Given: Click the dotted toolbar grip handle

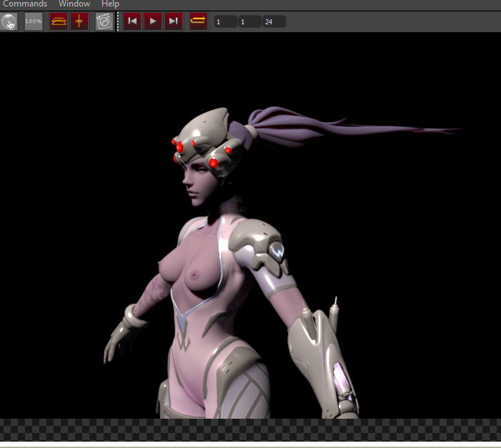Looking at the screenshot, I should (x=118, y=21).
